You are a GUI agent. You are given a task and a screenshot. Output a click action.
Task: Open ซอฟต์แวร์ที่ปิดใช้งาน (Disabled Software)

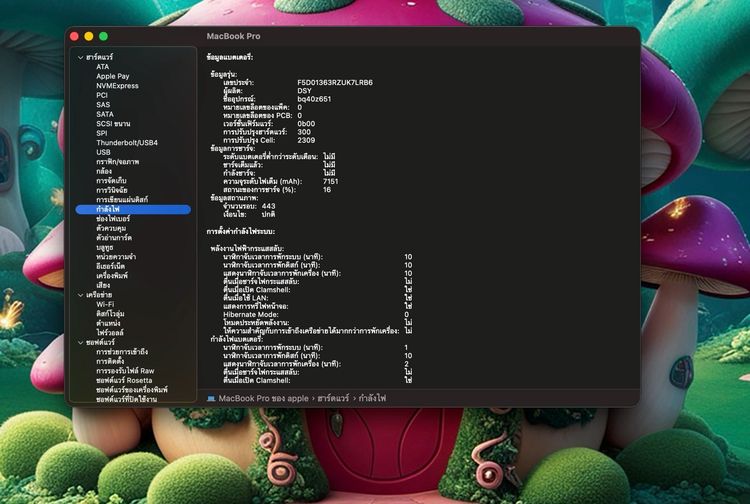click(126, 399)
